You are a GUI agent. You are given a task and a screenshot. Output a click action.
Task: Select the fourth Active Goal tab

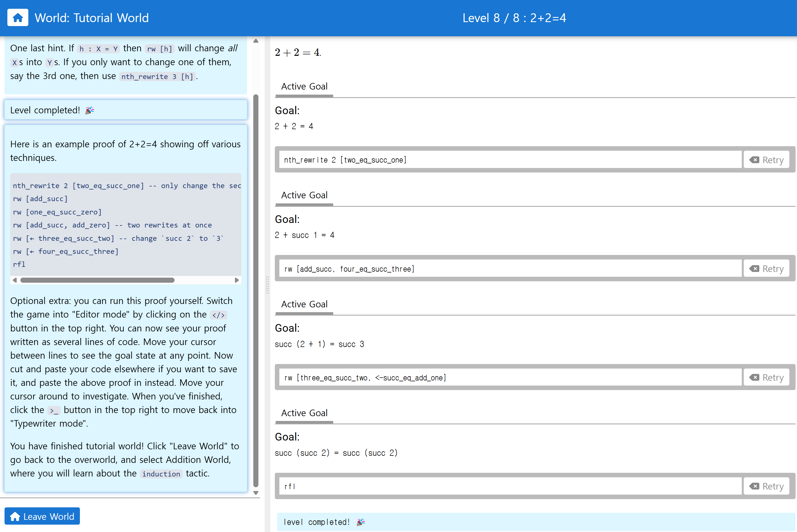pyautogui.click(x=304, y=413)
